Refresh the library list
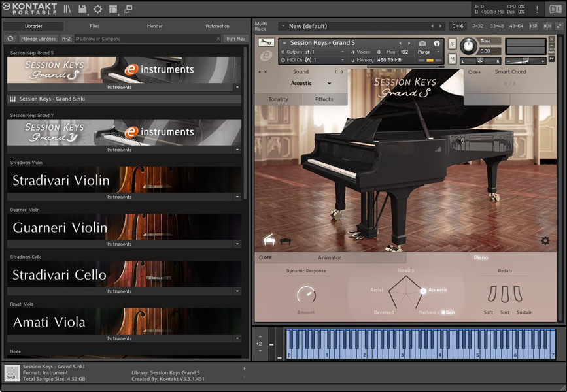The height and width of the screenshot is (392, 567). [x=10, y=39]
